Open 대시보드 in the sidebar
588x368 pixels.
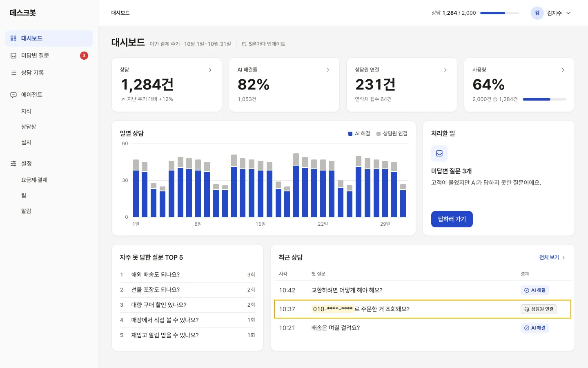point(49,38)
